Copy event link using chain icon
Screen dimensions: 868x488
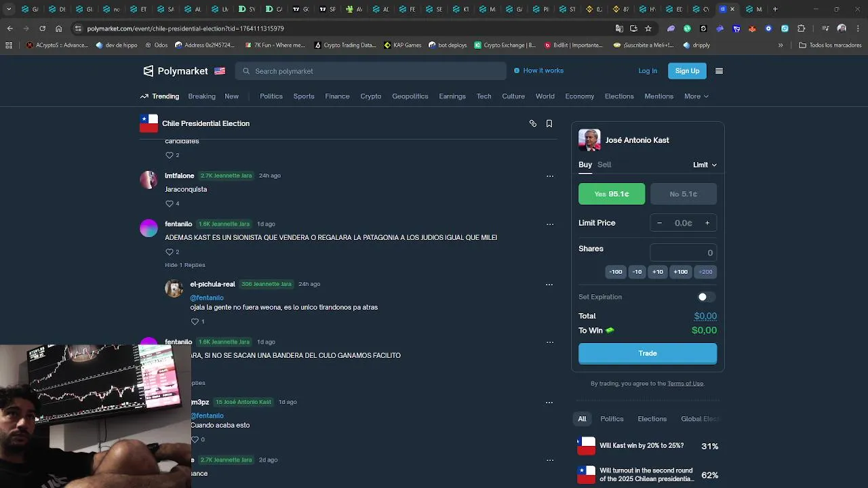coord(533,123)
